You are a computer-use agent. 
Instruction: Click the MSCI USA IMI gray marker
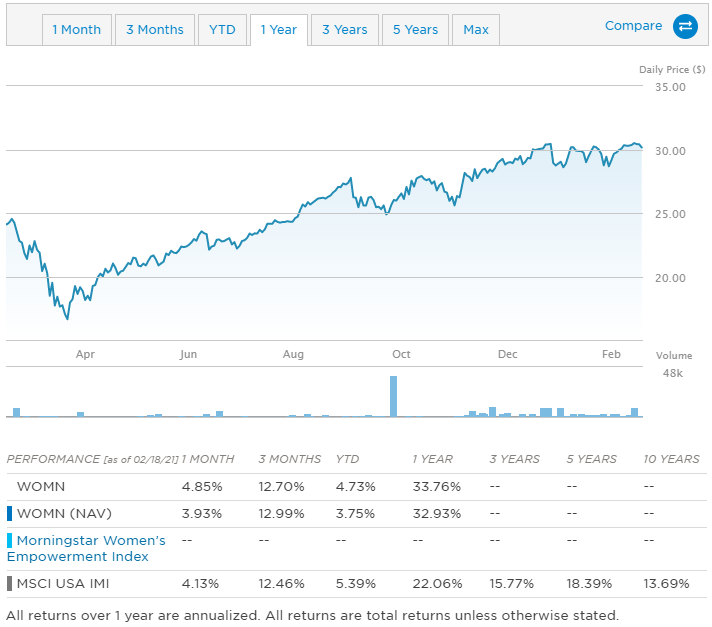point(9,584)
